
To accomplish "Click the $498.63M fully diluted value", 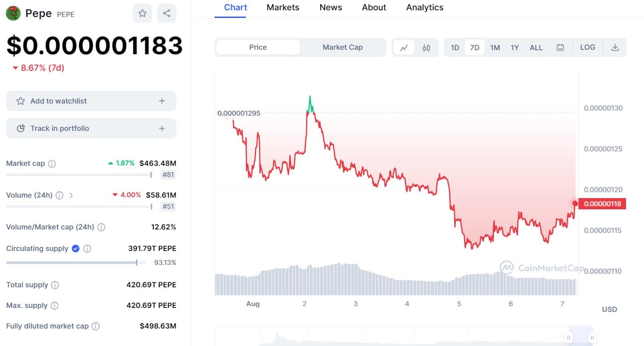I will pos(158,326).
